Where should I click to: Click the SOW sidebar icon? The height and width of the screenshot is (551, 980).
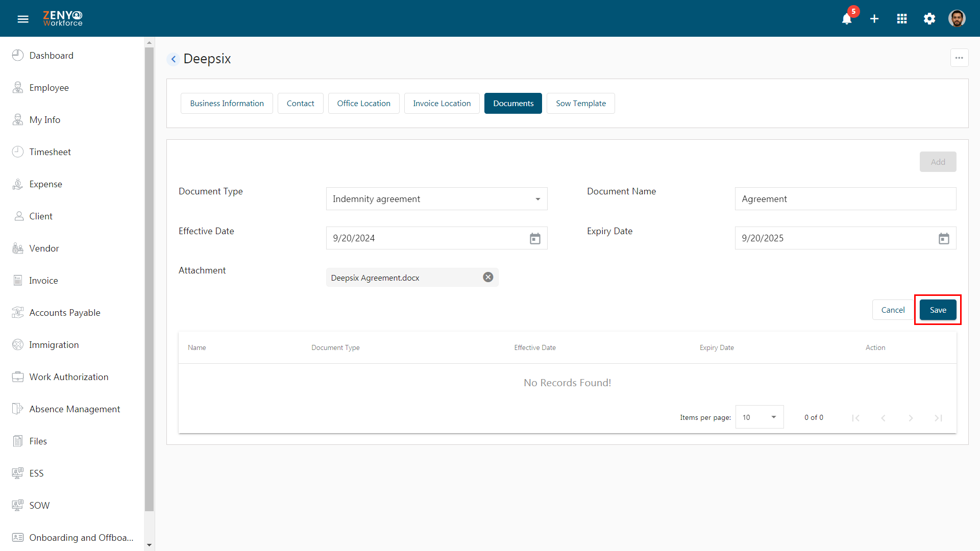pyautogui.click(x=18, y=505)
